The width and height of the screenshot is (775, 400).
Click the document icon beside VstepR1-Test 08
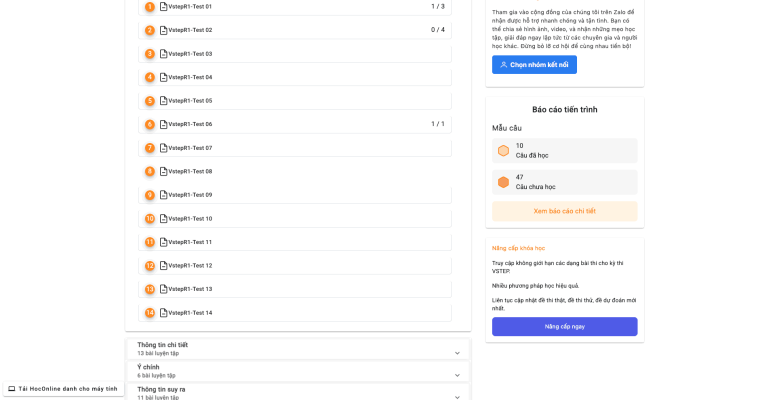(164, 171)
